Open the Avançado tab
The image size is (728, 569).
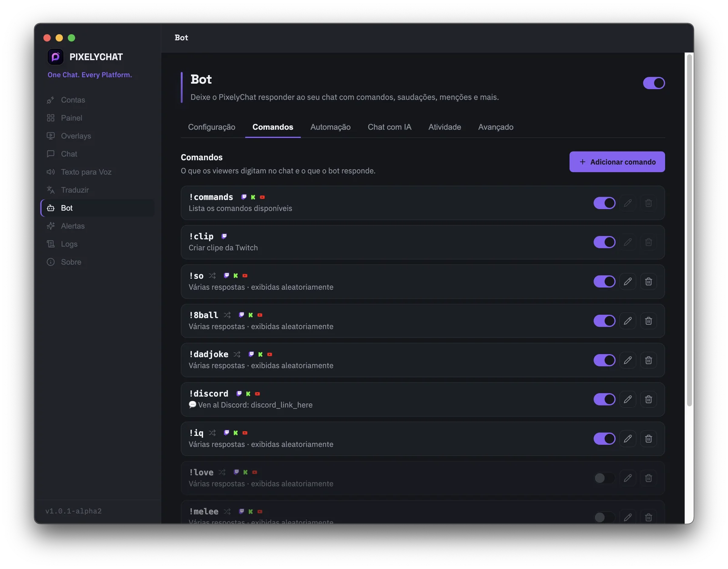click(495, 127)
